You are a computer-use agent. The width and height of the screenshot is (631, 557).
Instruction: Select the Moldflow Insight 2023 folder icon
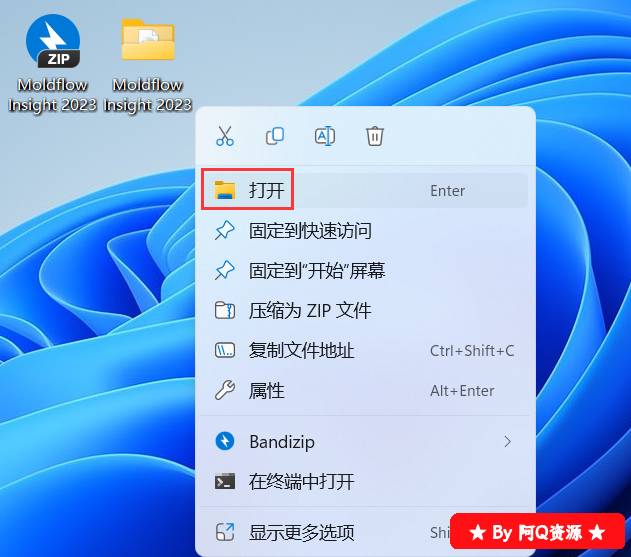[148, 40]
